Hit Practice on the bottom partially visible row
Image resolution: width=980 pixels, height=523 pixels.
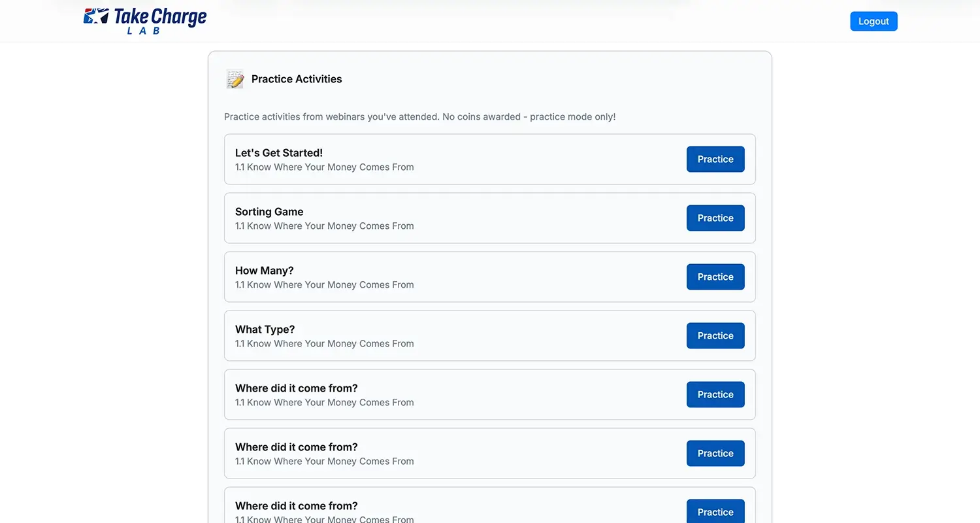tap(715, 512)
